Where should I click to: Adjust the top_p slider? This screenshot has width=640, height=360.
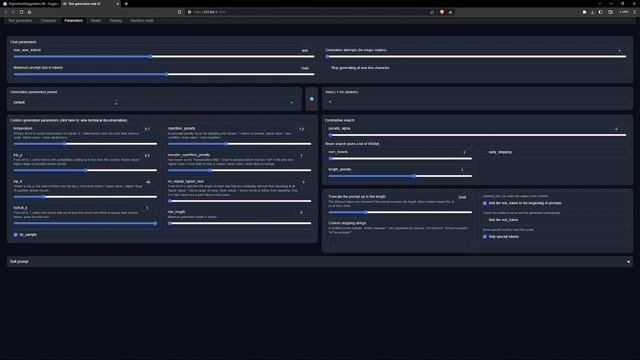click(85, 170)
